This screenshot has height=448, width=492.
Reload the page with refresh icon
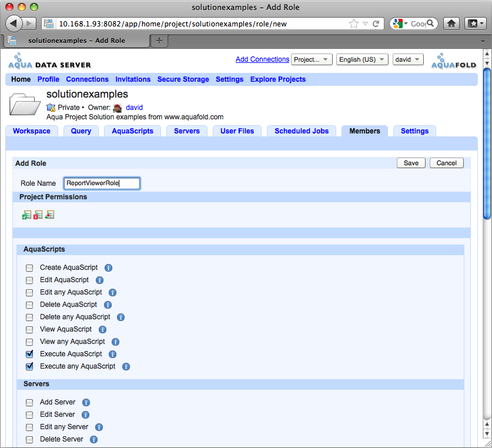376,24
